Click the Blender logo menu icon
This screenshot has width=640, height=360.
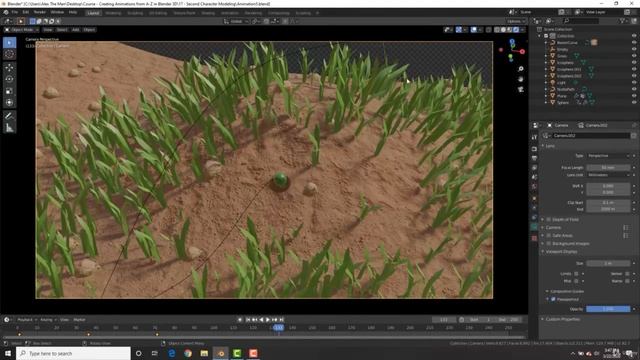click(5, 13)
